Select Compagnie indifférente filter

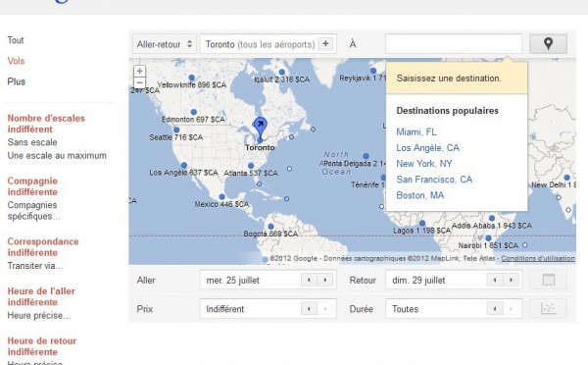(32, 186)
